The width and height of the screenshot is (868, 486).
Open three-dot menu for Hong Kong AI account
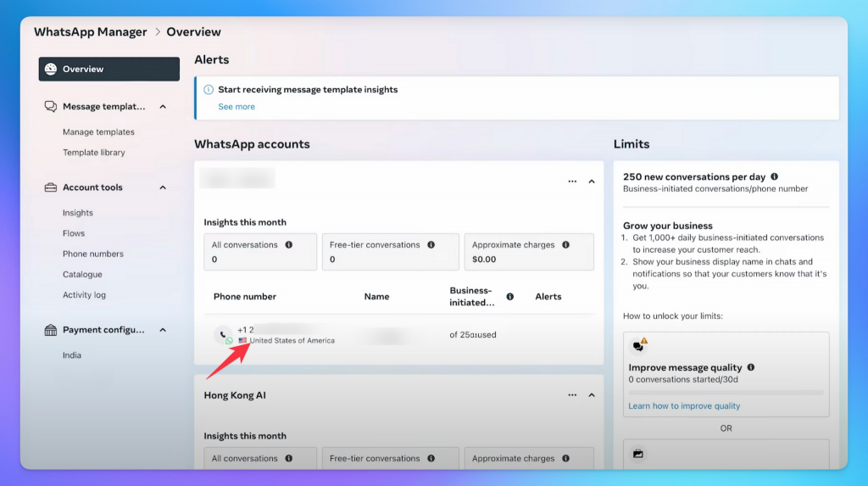(573, 395)
